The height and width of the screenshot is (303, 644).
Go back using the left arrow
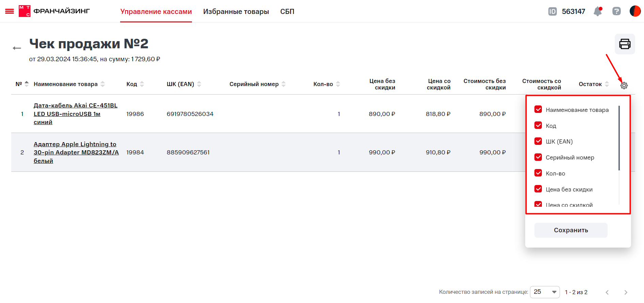[17, 48]
